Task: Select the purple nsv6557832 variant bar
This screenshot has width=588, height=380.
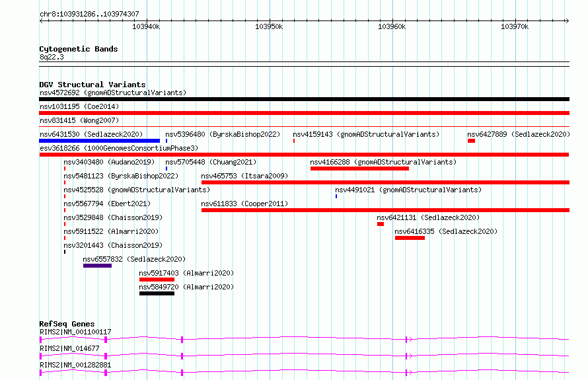Action: (x=98, y=266)
